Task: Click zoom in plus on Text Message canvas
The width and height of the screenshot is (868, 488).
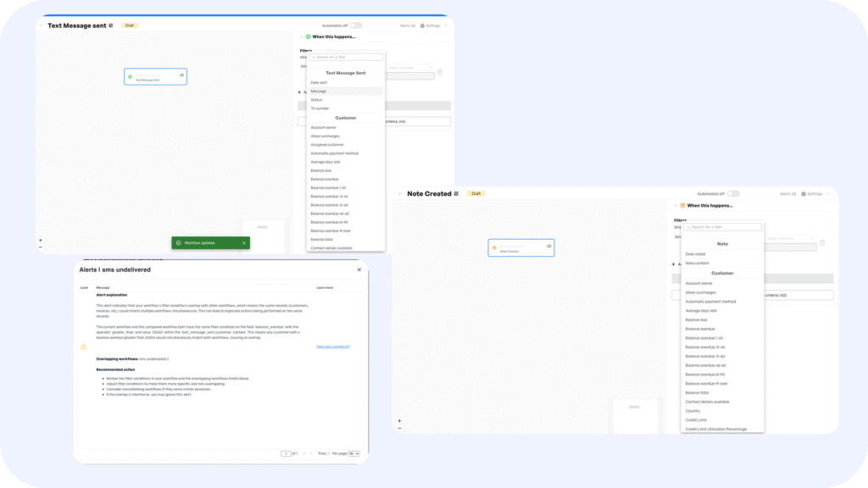Action: pos(40,240)
